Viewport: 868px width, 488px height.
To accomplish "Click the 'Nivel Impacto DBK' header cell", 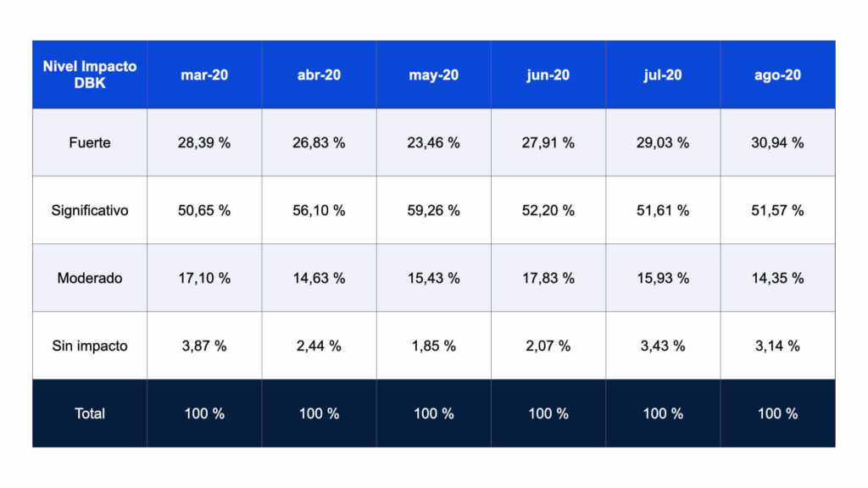I will 90,75.
